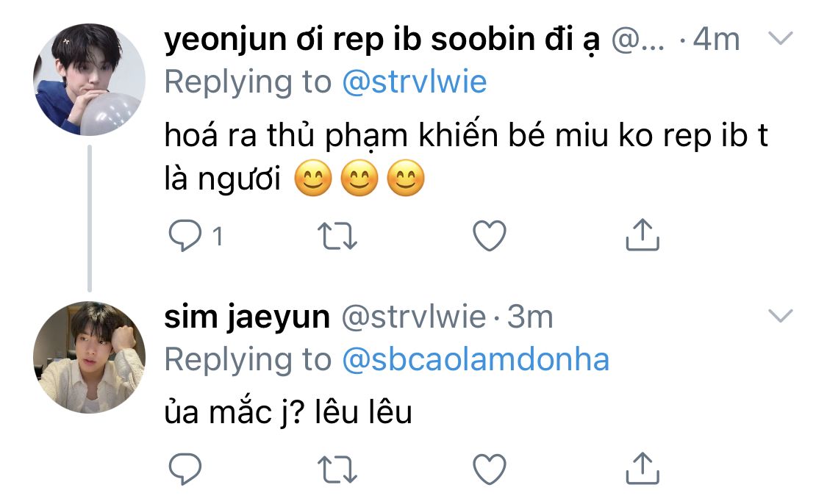Open the 4m timestamp of the first tweet
This screenshot has width=827, height=504.
716,40
